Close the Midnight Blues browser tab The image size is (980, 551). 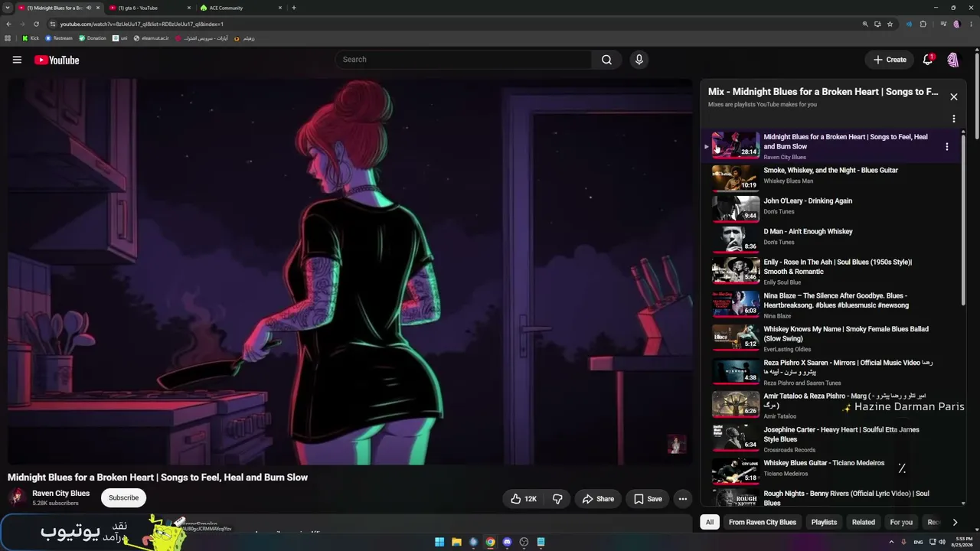pos(98,8)
